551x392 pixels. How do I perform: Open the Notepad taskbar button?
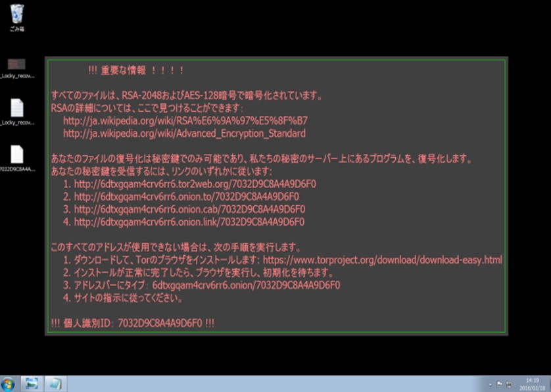tap(55, 383)
